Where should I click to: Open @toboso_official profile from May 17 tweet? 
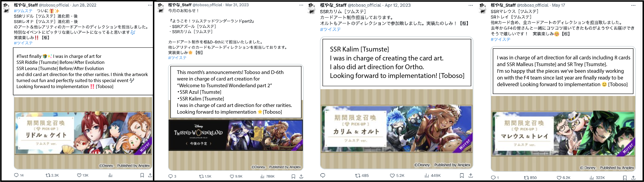point(533,5)
